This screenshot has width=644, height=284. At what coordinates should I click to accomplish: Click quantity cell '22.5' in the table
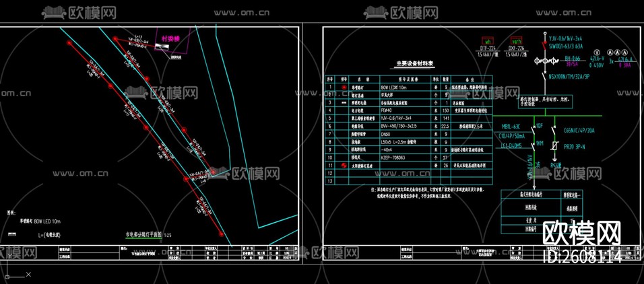[x=445, y=126]
